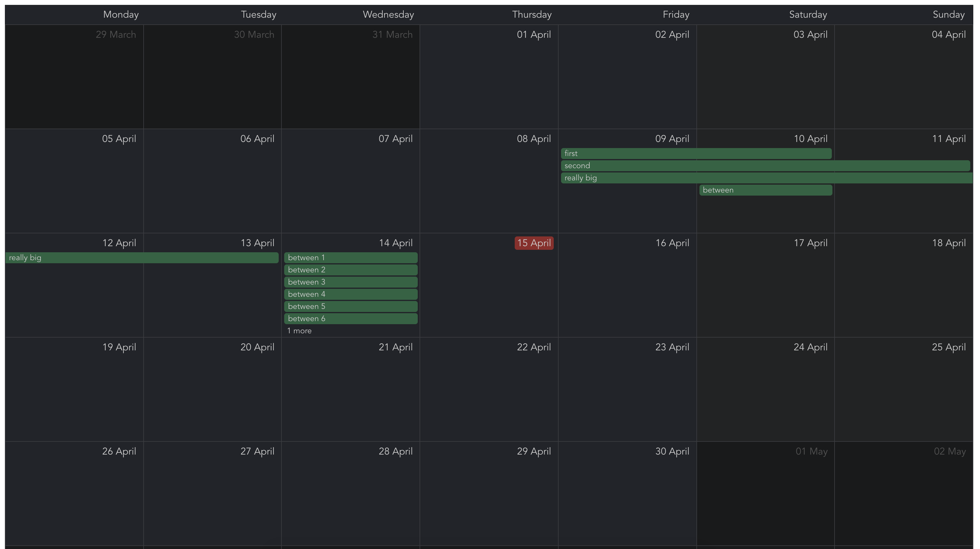Select the 'between 6' event
980x549 pixels.
(350, 319)
